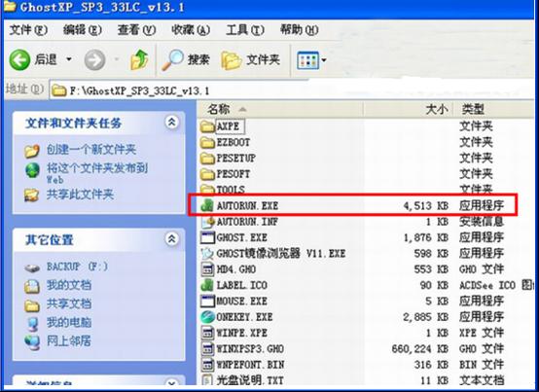
Task: Click the address bar path field
Action: click(292, 90)
